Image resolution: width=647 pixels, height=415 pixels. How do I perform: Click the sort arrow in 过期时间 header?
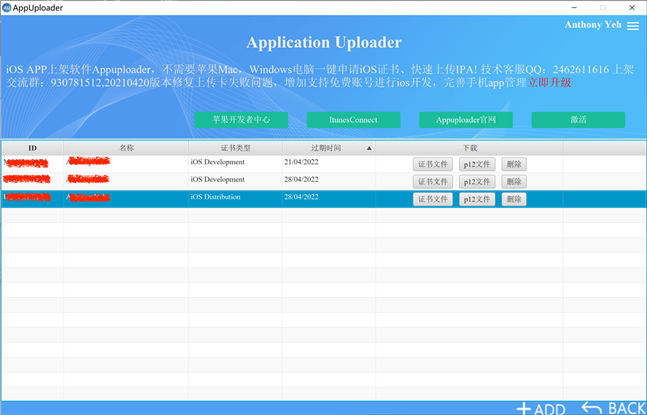[369, 148]
